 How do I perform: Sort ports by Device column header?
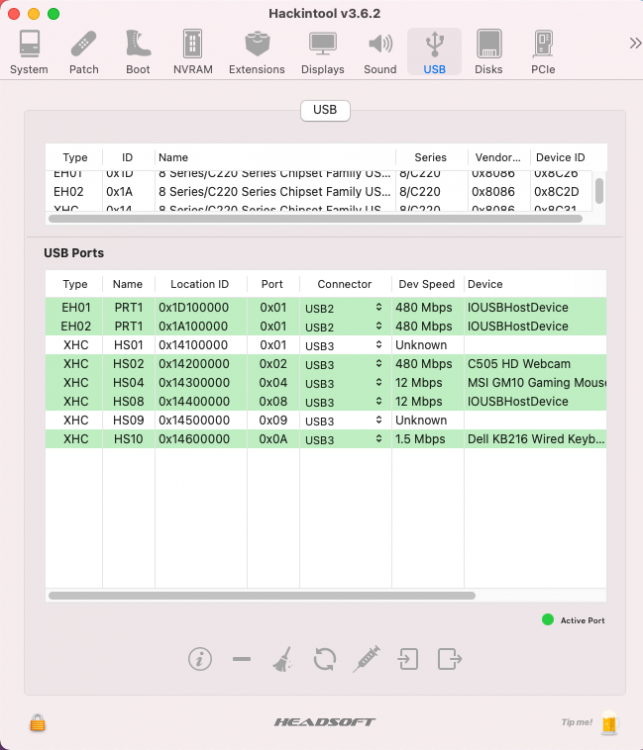[535, 284]
